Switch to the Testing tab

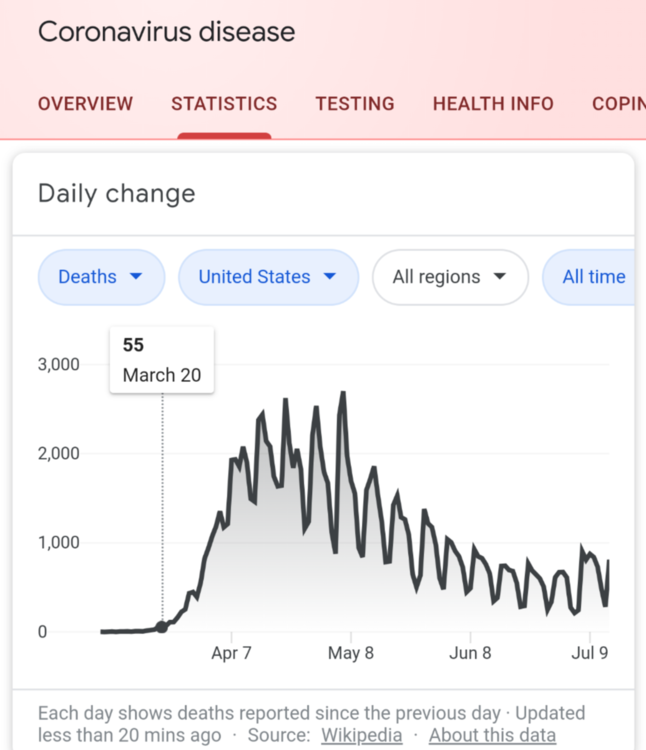tap(355, 104)
